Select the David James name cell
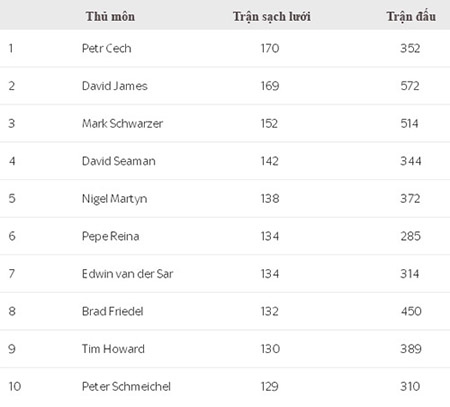The image size is (450, 407). click(x=114, y=86)
